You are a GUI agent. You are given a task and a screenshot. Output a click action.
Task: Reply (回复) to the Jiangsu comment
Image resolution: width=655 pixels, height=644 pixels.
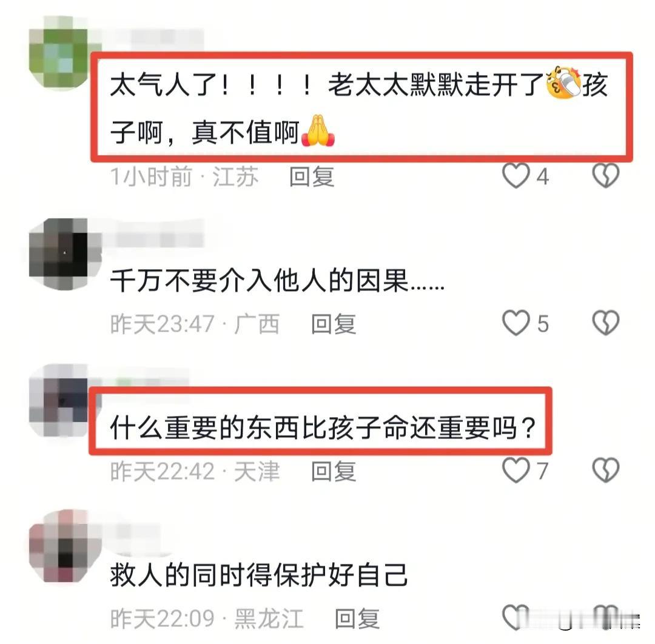[312, 176]
